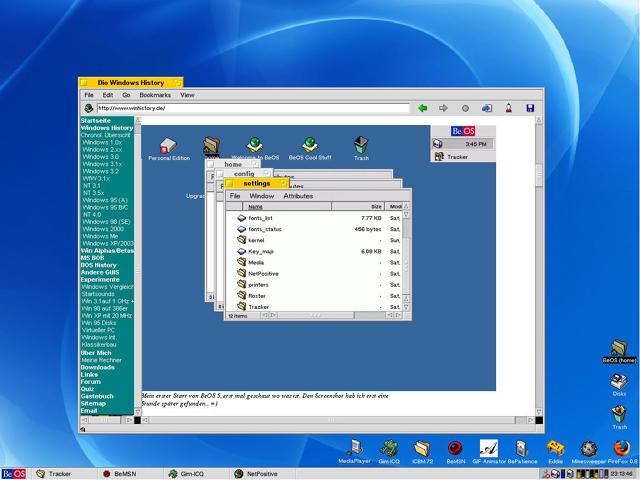Click main page horizontal scrollbar right arrow
Image resolution: width=640 pixels, height=480 pixels.
pos(530,420)
